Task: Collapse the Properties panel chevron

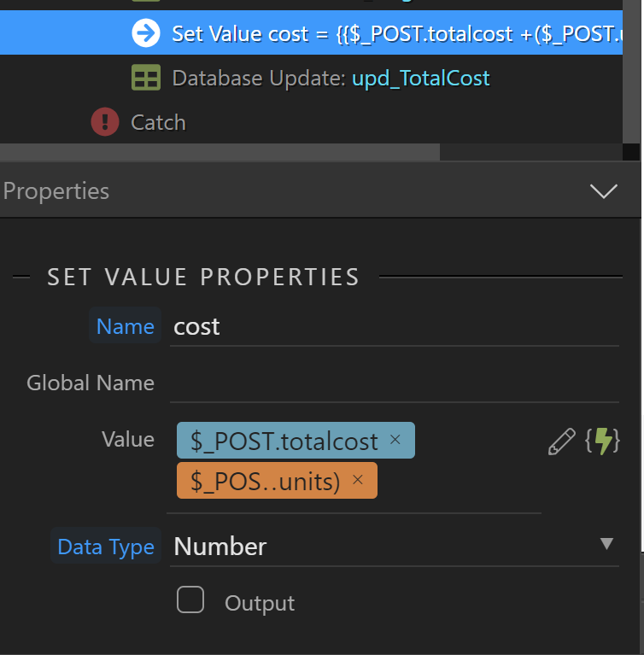Action: pyautogui.click(x=603, y=190)
